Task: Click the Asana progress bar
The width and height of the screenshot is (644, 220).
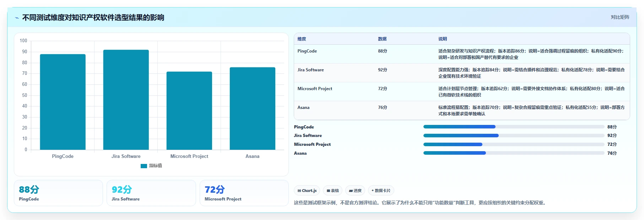Action: point(514,153)
